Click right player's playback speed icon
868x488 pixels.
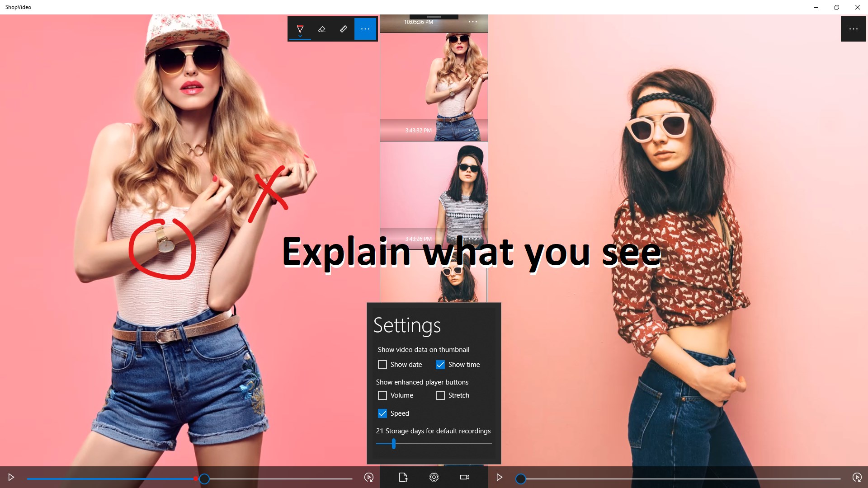857,477
